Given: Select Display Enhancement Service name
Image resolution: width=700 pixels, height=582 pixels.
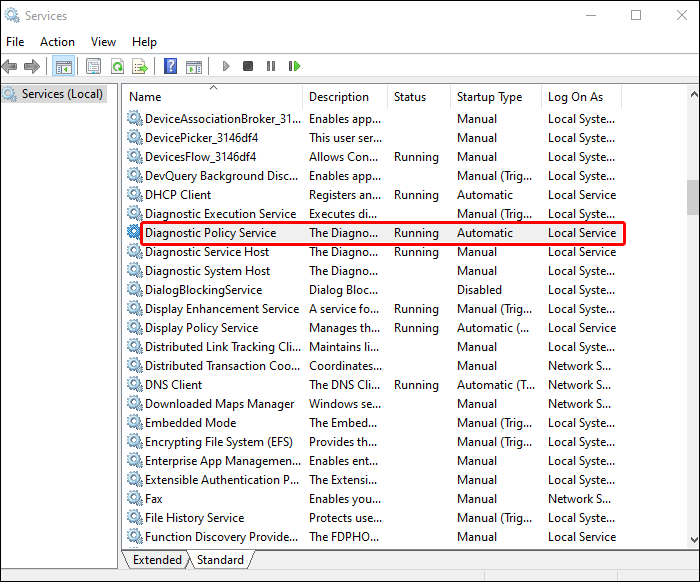Looking at the screenshot, I should point(222,309).
